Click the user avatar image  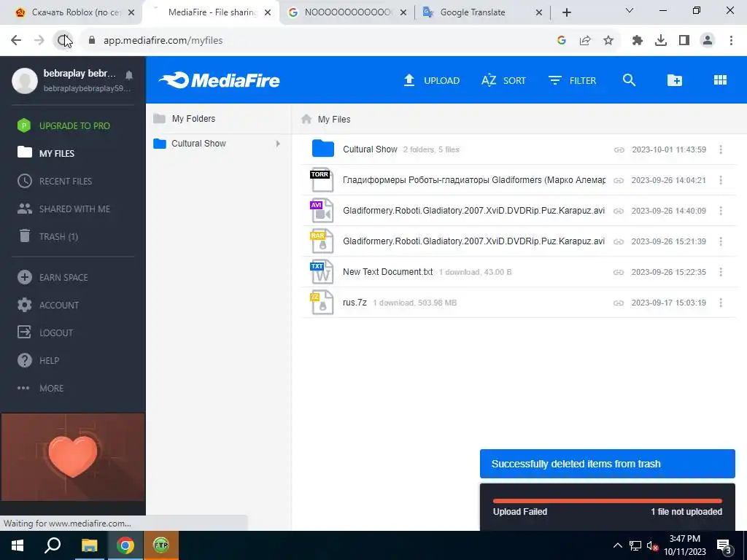[x=24, y=80]
